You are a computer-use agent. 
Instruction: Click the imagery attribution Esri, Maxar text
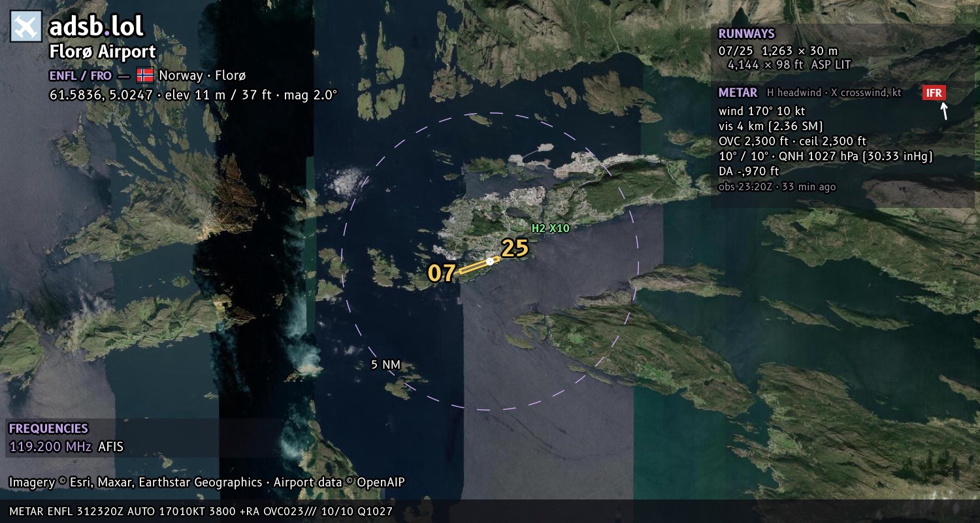pos(206,482)
